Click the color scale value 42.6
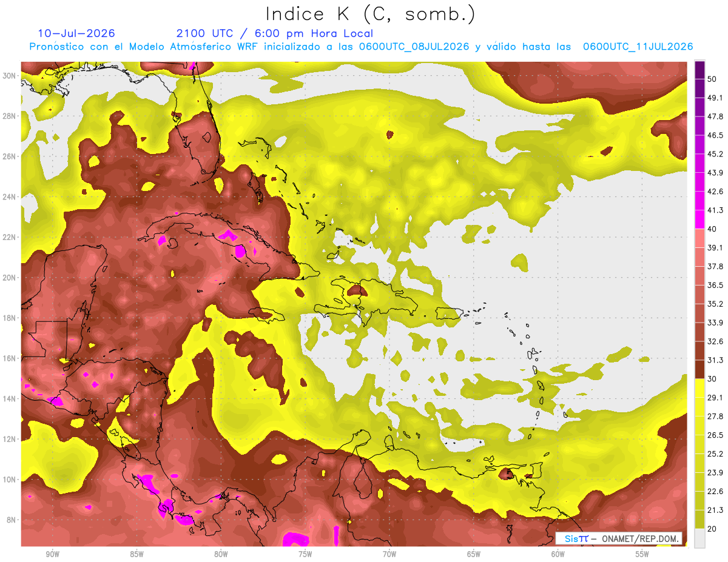Screen dimensions: 728x562 [x=716, y=191]
